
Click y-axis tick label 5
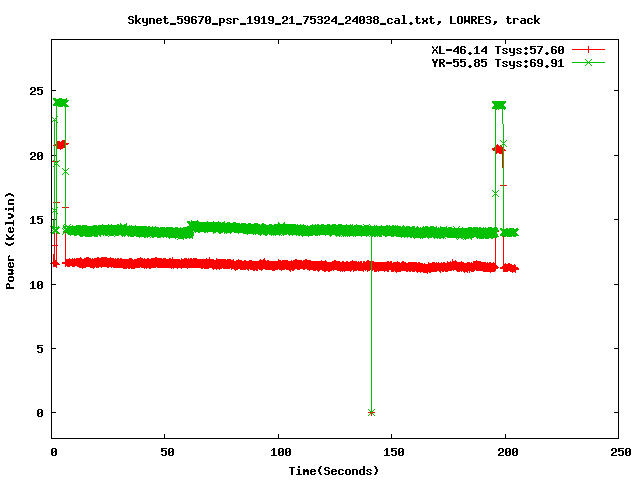pos(40,349)
